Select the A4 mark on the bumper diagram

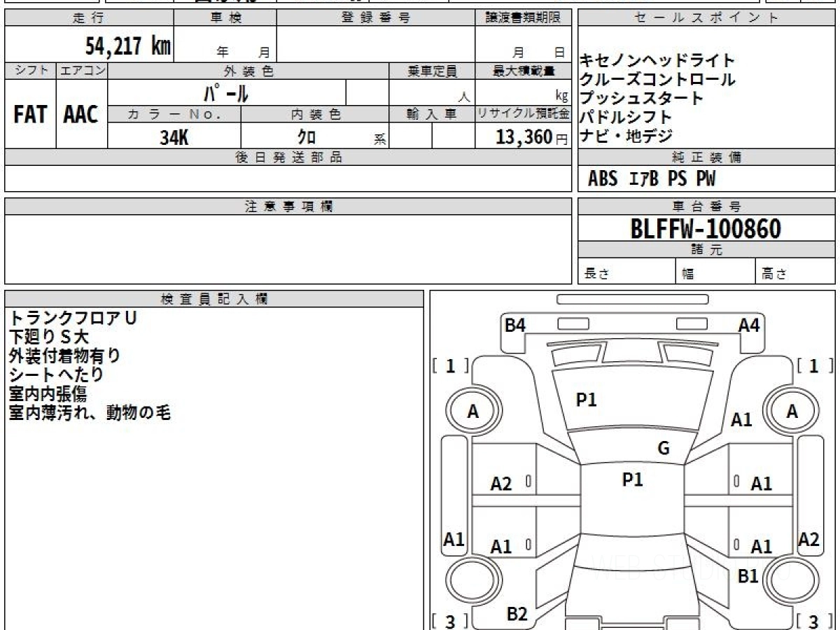point(749,325)
